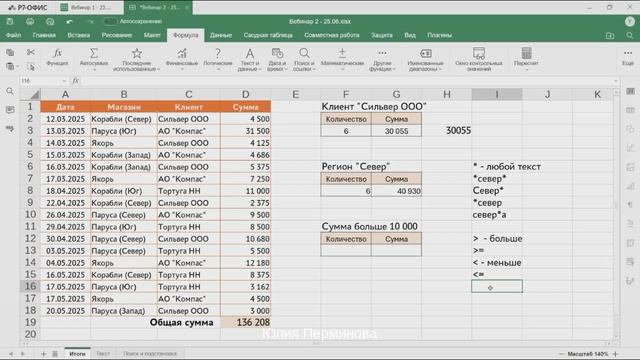
Task: Open the Именованные диапазоны dropdown
Action: 425,59
